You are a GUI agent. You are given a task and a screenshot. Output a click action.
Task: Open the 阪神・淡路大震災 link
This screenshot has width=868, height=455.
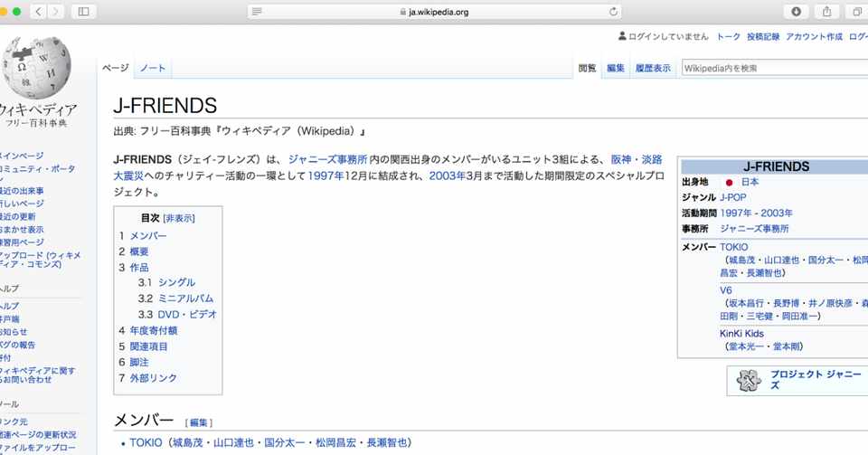click(637, 159)
